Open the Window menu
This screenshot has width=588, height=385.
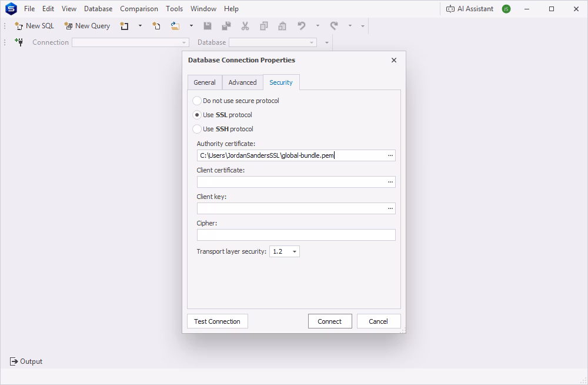(x=203, y=9)
